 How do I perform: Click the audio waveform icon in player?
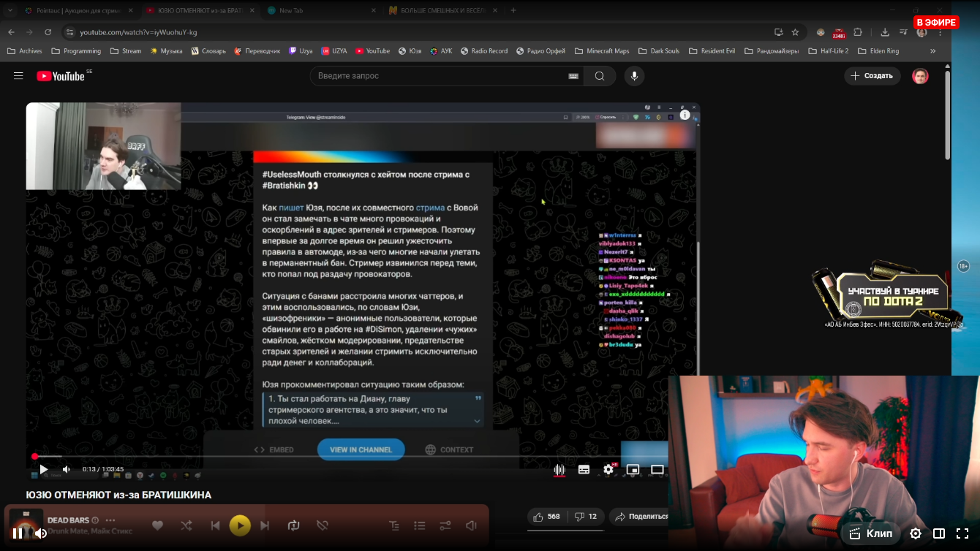[x=559, y=470]
